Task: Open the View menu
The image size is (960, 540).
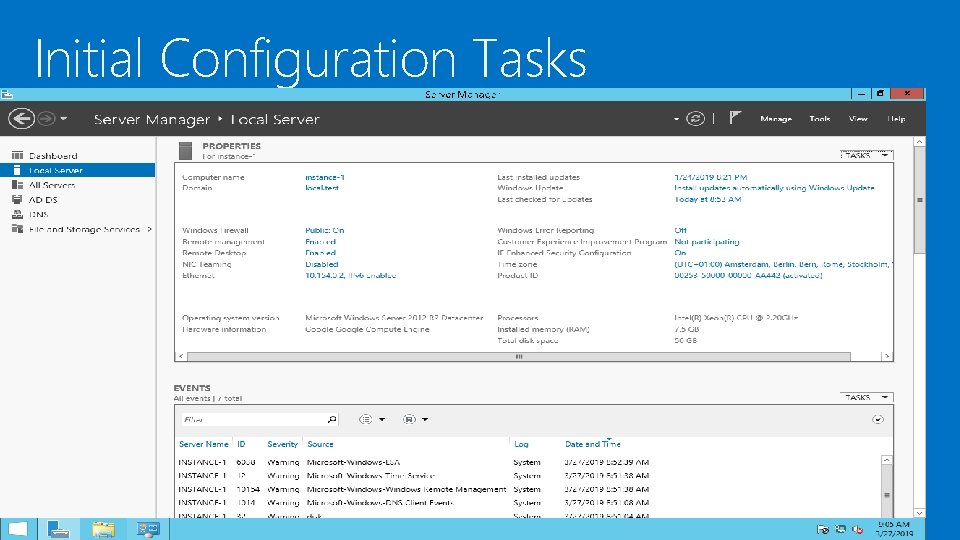Action: (x=858, y=119)
